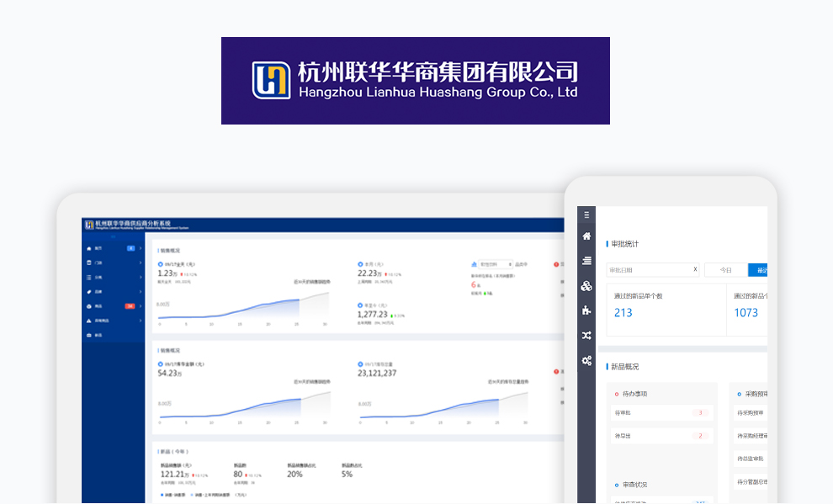Click the shuffle arrows icon in tablet sidebar
This screenshot has height=504, width=833.
click(586, 336)
